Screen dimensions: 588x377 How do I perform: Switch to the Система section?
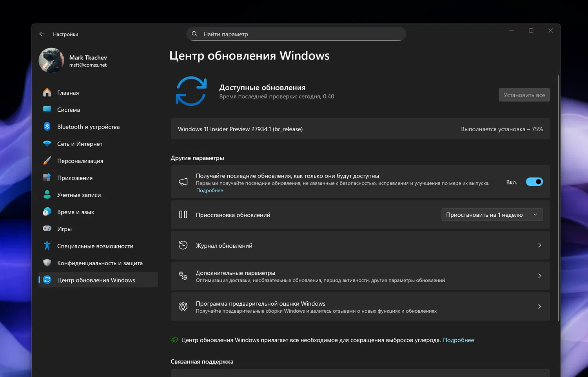coord(69,110)
